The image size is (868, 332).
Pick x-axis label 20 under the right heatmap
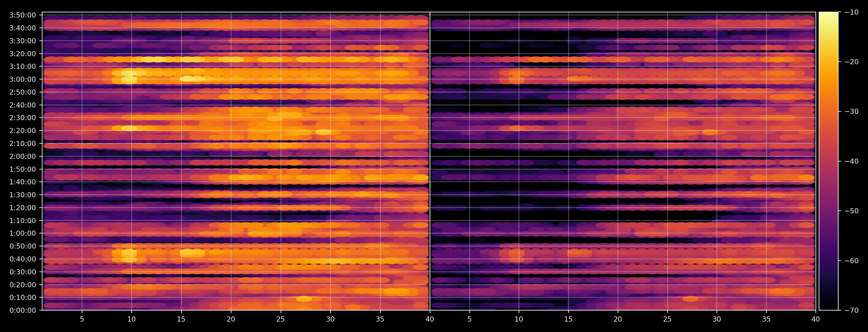pos(618,319)
